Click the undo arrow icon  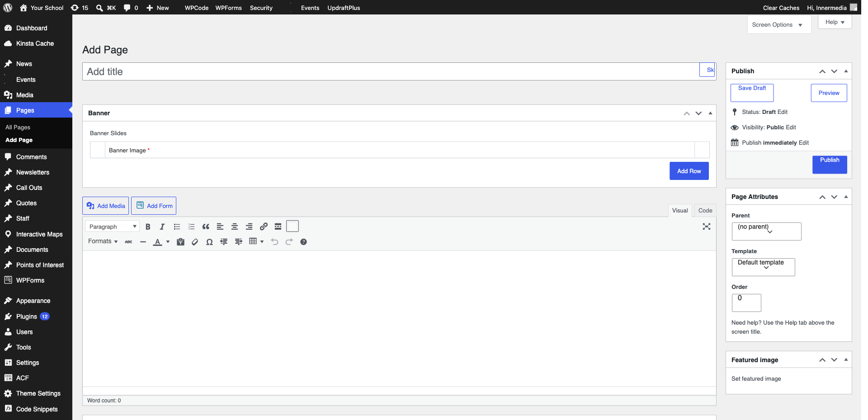(x=274, y=242)
